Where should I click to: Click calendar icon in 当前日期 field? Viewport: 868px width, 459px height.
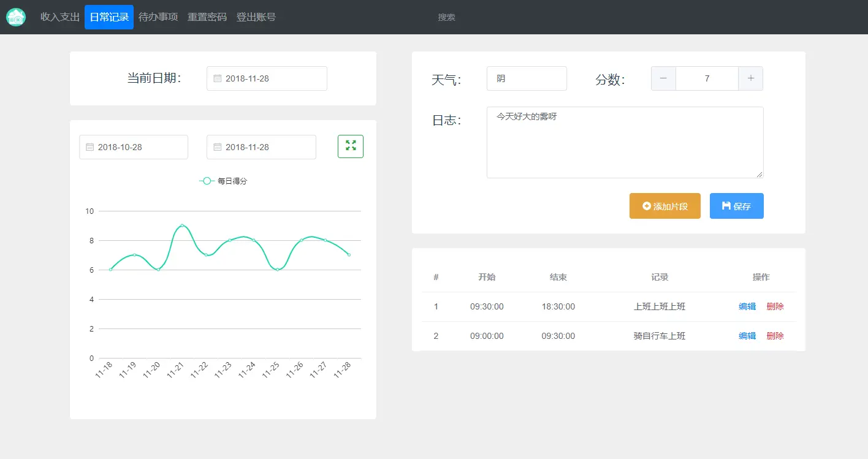click(217, 78)
